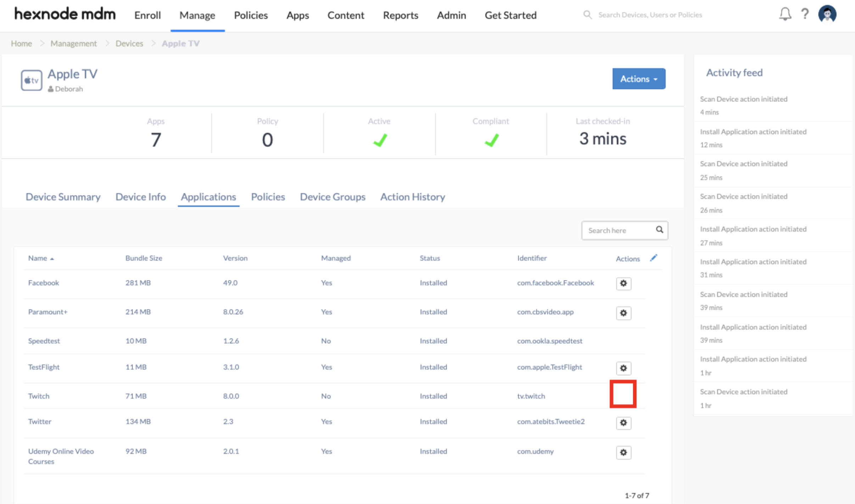
Task: Open gear actions for Paramount+ app
Action: [624, 313]
